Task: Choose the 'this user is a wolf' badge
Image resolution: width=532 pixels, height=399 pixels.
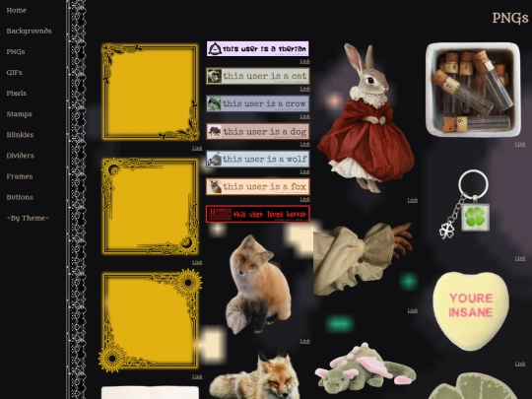Action: pyautogui.click(x=258, y=159)
